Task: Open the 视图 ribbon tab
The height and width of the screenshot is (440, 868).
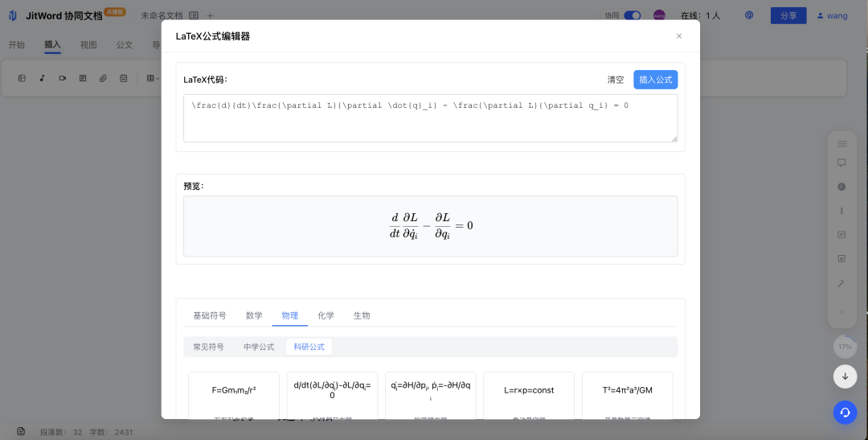Action: (88, 45)
